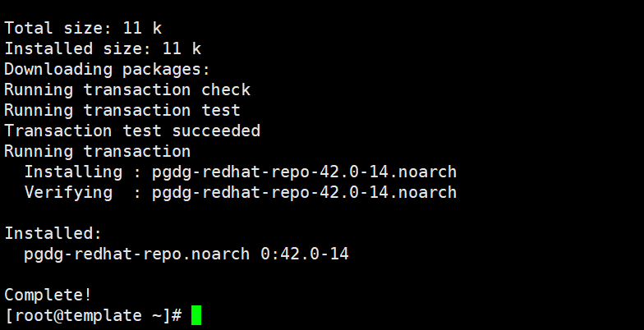Screen dimensions: 644x330
Task: Click Transaction test succeeded text
Action: [x=132, y=131]
